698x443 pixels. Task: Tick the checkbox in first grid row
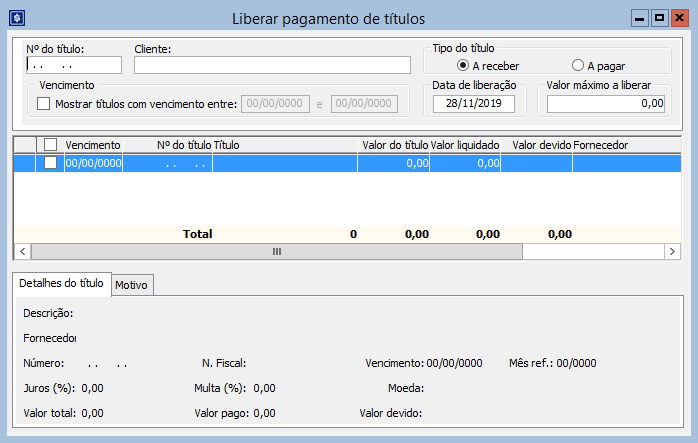[x=51, y=163]
